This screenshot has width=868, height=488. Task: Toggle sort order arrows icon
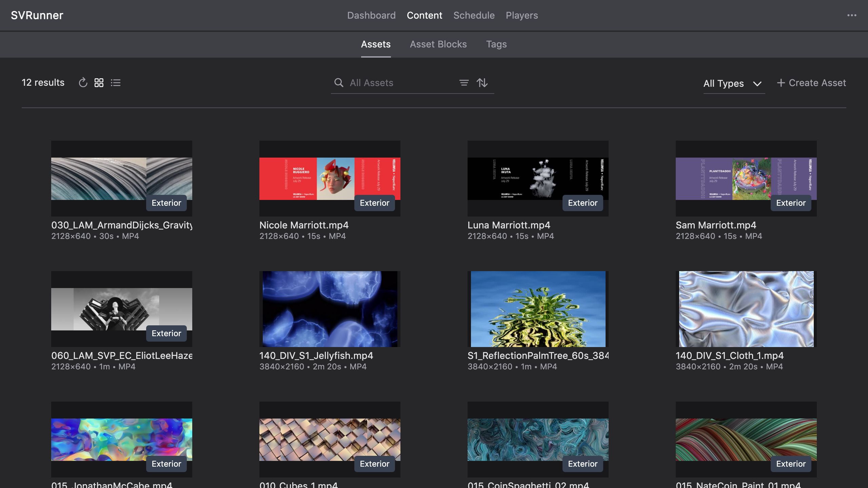click(x=482, y=83)
